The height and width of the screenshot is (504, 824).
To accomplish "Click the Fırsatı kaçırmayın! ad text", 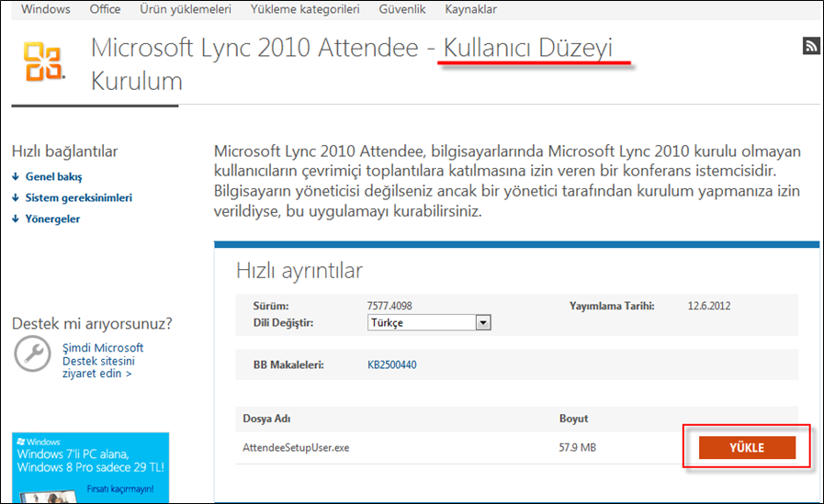I will coord(120,489).
